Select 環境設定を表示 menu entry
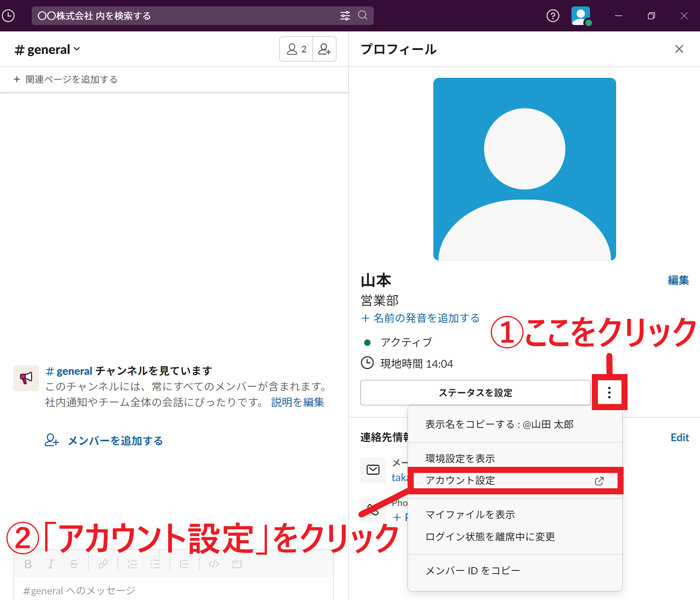Image resolution: width=700 pixels, height=600 pixels. pyautogui.click(x=460, y=458)
